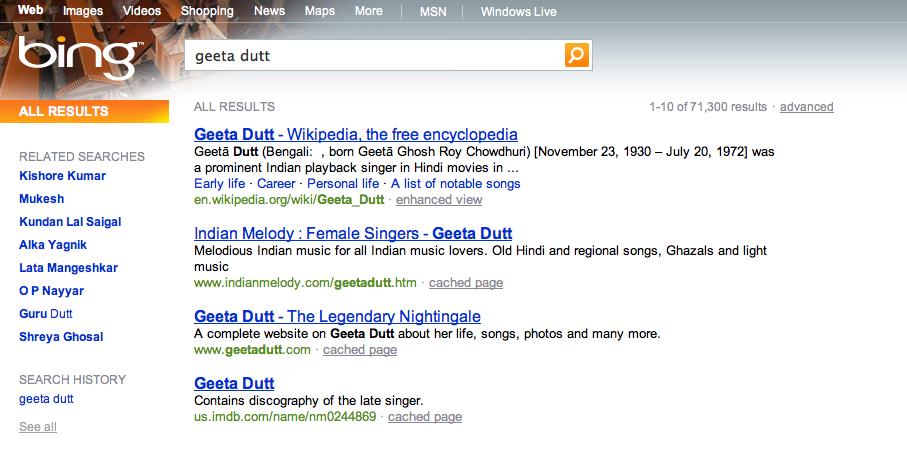Open Indian Melody Female Singers result
Image resolution: width=907 pixels, height=458 pixels.
(x=353, y=233)
